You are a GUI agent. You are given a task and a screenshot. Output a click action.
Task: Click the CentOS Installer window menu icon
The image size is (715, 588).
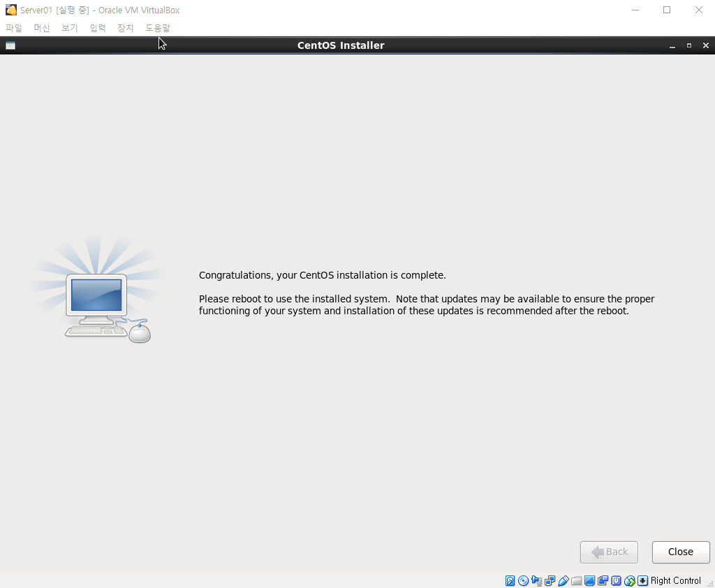pos(10,45)
